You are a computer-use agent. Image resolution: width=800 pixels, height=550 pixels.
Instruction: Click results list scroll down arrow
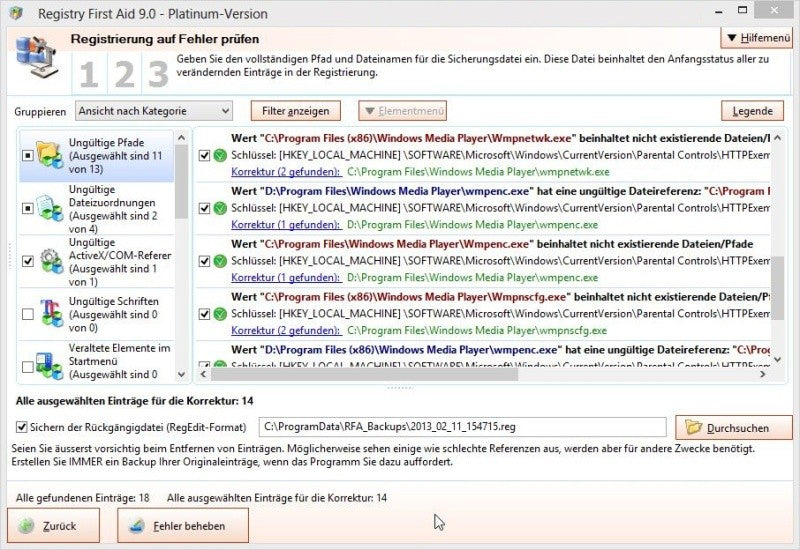tap(777, 360)
